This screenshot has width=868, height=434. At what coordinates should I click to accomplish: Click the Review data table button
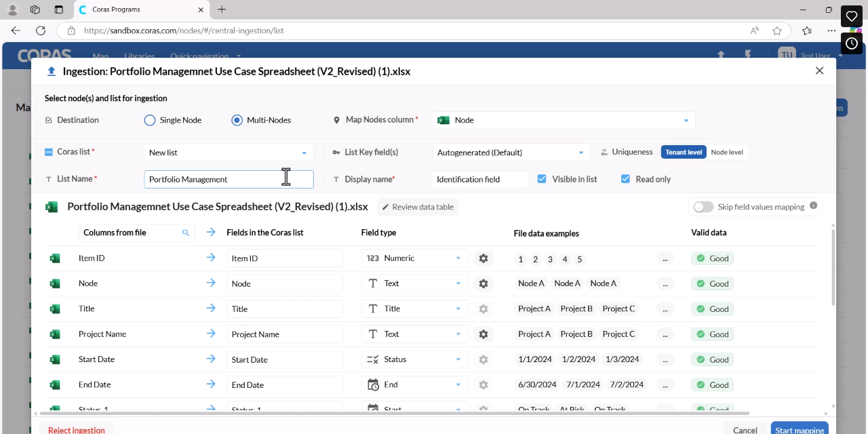click(418, 207)
